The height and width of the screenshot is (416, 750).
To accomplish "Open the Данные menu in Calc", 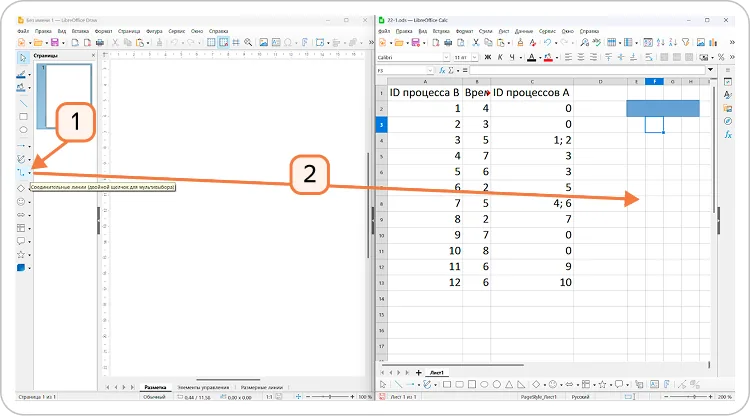I will tap(524, 31).
